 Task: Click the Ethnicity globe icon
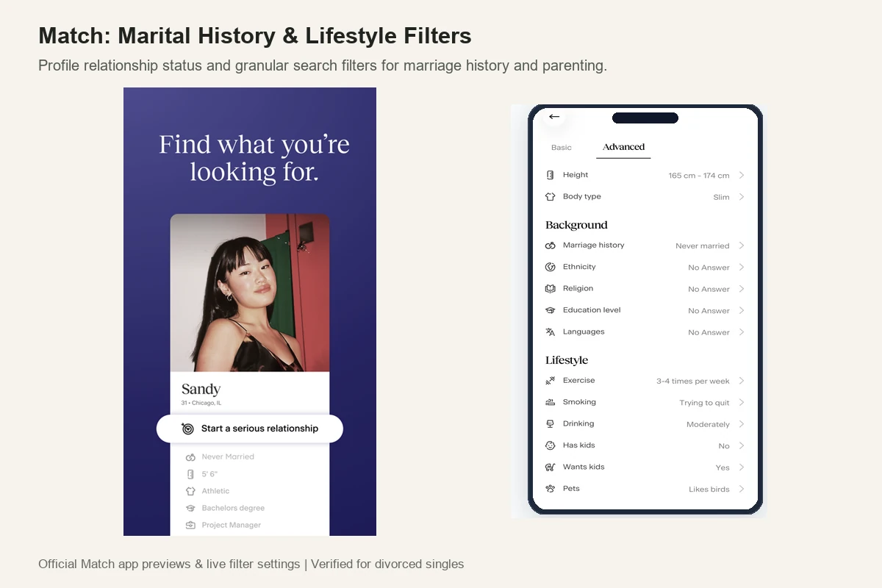pyautogui.click(x=550, y=267)
